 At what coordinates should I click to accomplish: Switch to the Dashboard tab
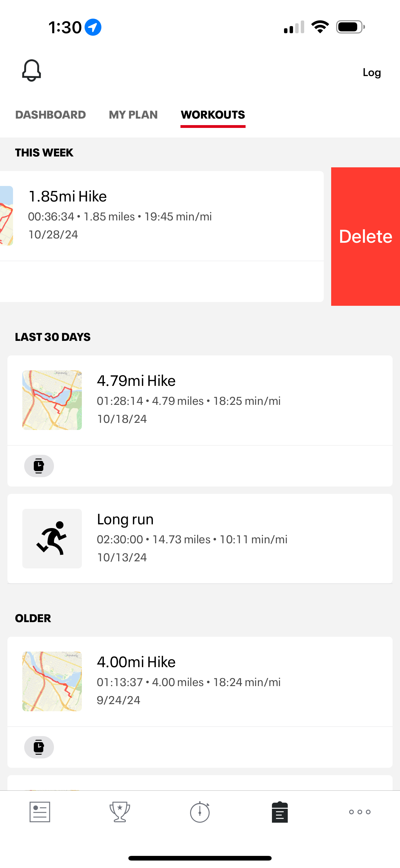pyautogui.click(x=51, y=115)
